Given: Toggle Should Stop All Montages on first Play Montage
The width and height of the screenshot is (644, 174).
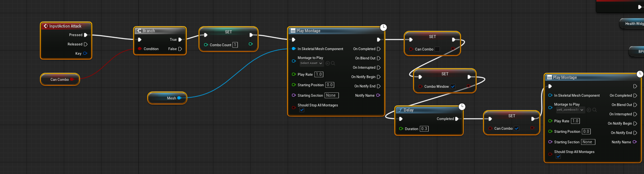Looking at the screenshot, I should click(x=302, y=110).
